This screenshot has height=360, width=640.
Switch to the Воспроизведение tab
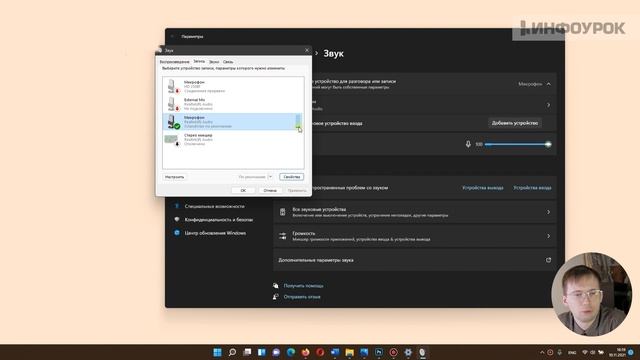point(174,62)
